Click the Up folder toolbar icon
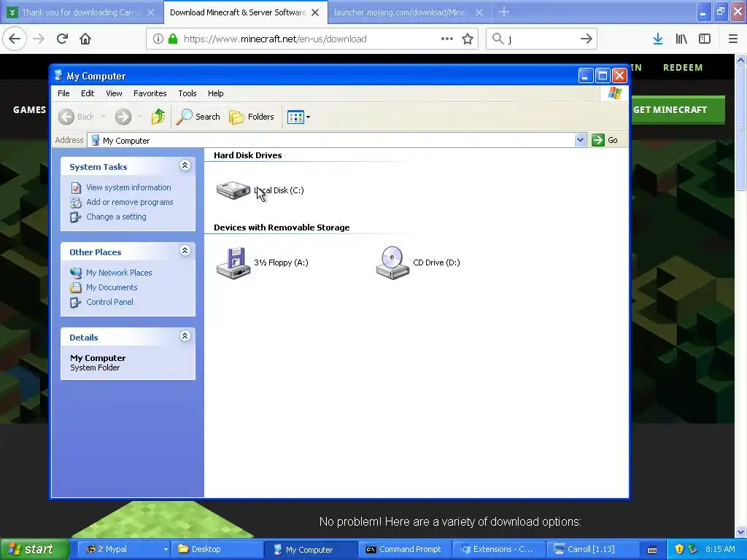The width and height of the screenshot is (747, 560). pos(158,117)
